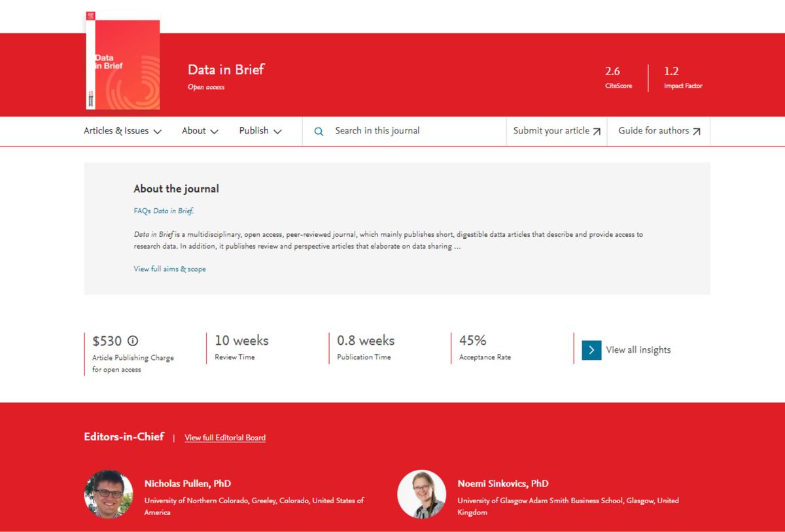Open the Guide for authors link
This screenshot has height=532, width=785.
click(x=659, y=131)
